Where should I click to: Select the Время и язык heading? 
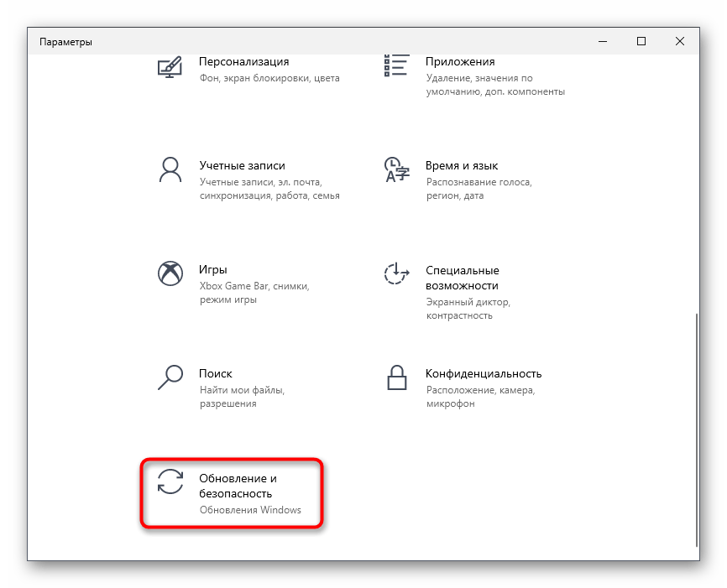[x=462, y=165]
